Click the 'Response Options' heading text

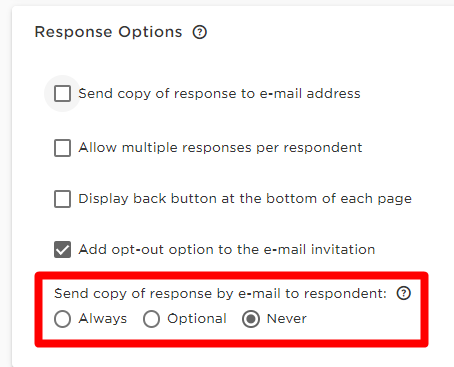(108, 32)
